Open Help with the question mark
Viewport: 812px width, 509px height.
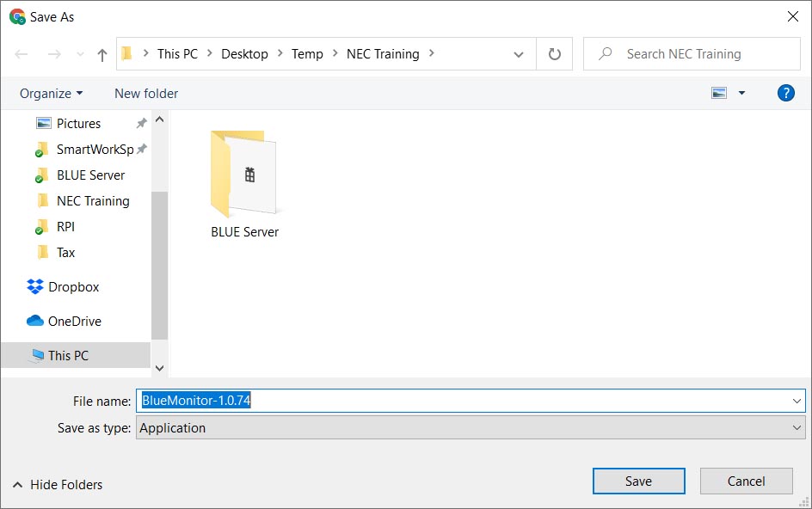(785, 93)
